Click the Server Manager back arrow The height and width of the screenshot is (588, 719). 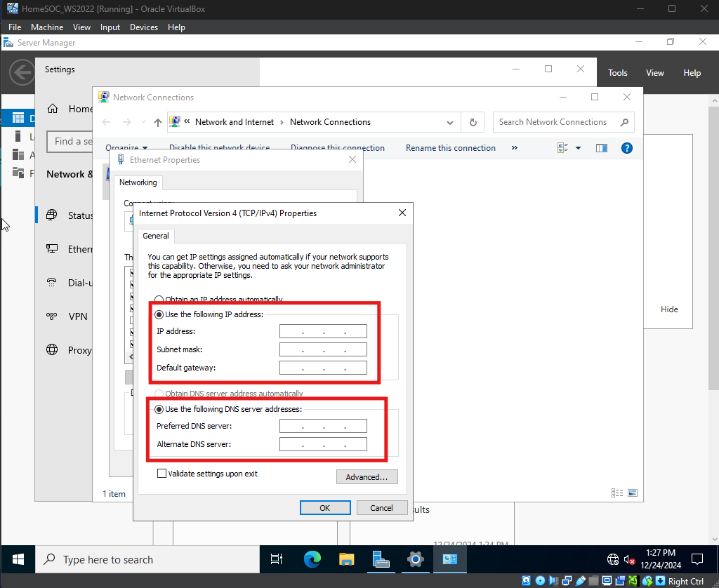pyautogui.click(x=22, y=72)
